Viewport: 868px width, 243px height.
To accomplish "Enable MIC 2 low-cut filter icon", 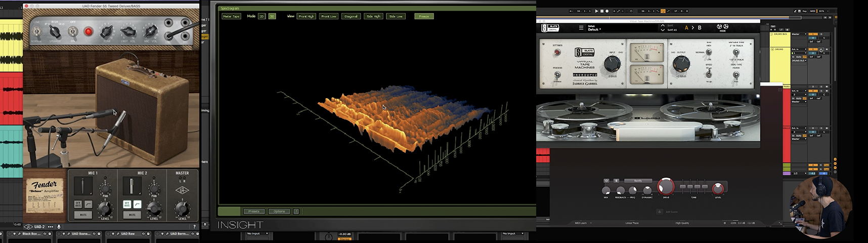I will coord(137,204).
